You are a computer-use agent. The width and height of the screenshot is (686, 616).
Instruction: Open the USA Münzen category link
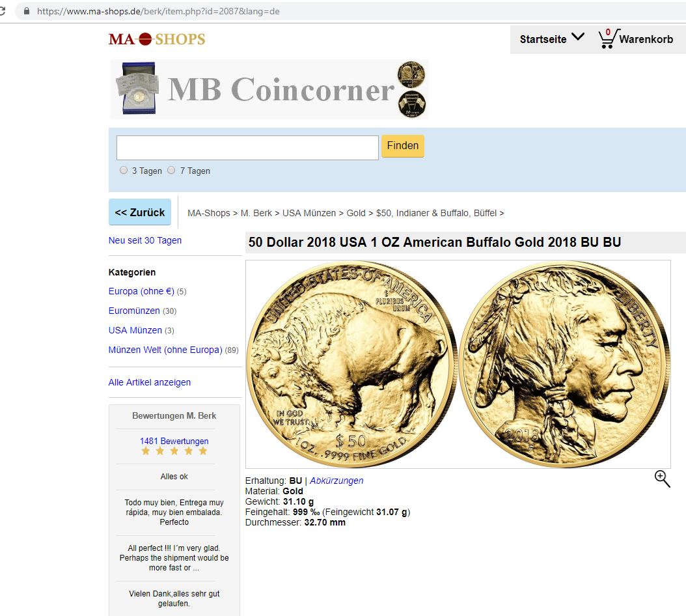[135, 330]
